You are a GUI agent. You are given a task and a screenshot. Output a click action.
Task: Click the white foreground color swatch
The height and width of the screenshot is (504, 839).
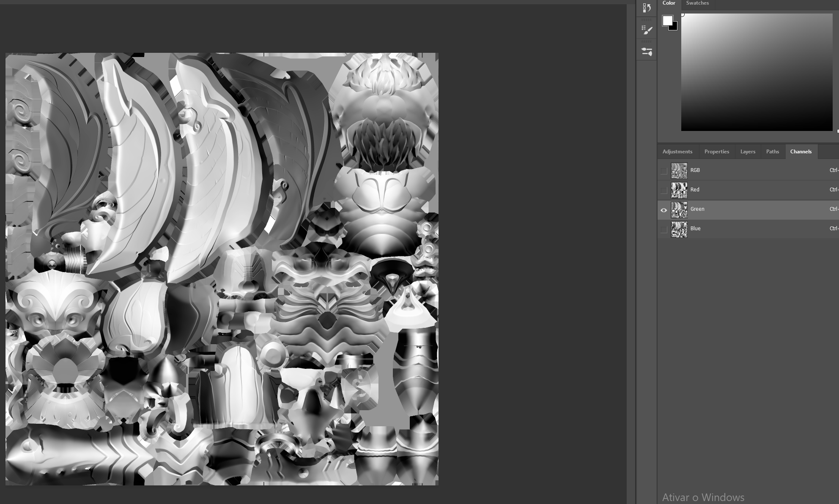tap(667, 20)
